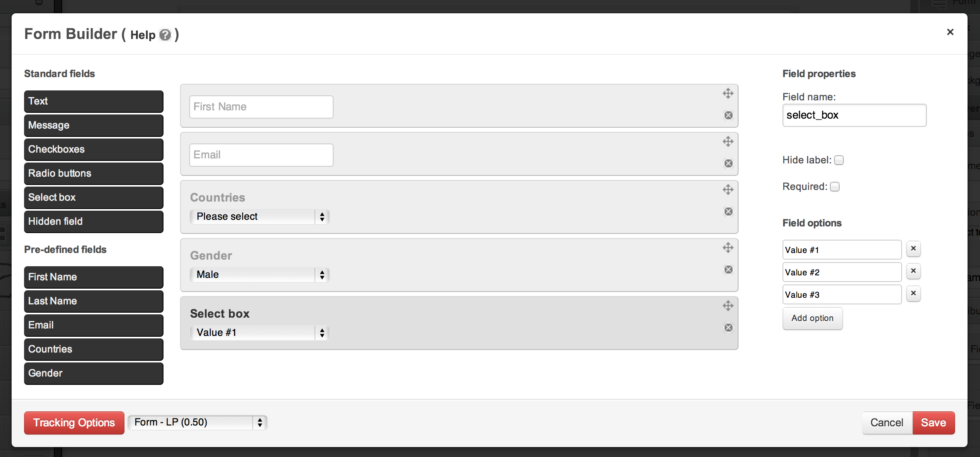Open the Countries Please select dropdown
Viewport: 980px width, 457px height.
tap(259, 216)
